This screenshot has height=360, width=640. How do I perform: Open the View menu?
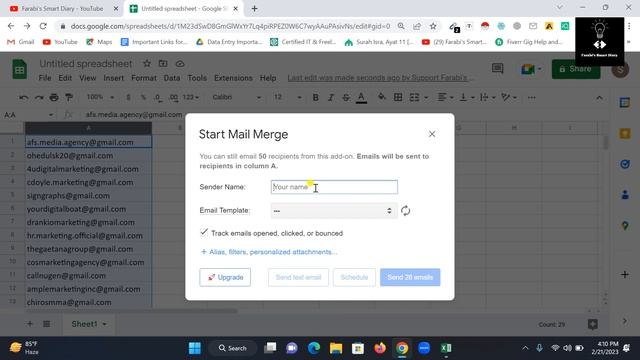(87, 78)
